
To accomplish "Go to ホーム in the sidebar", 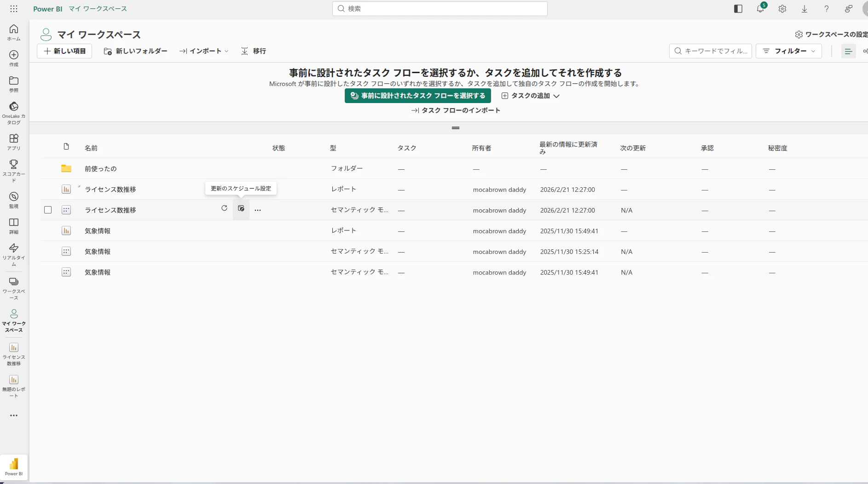I will tap(14, 32).
